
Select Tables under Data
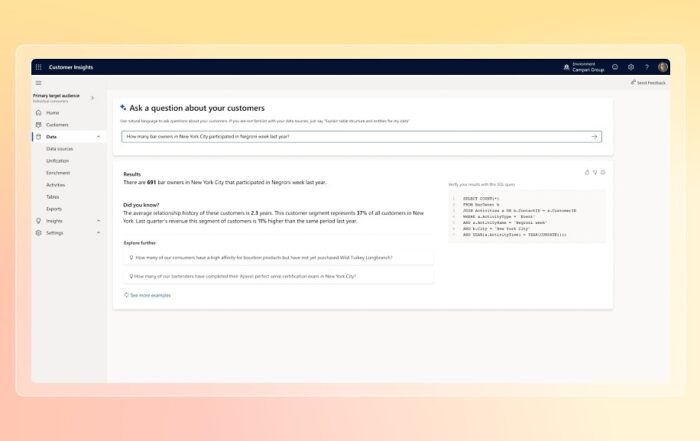[x=53, y=197]
